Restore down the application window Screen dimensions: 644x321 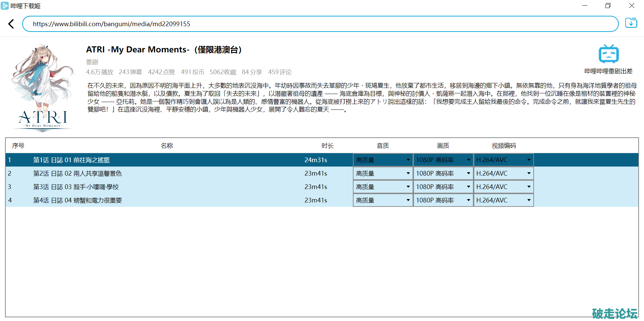tap(608, 6)
